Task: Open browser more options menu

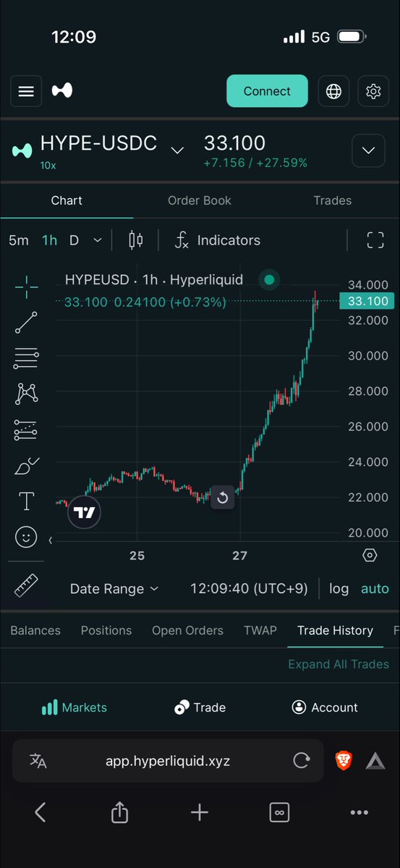Action: [359, 812]
